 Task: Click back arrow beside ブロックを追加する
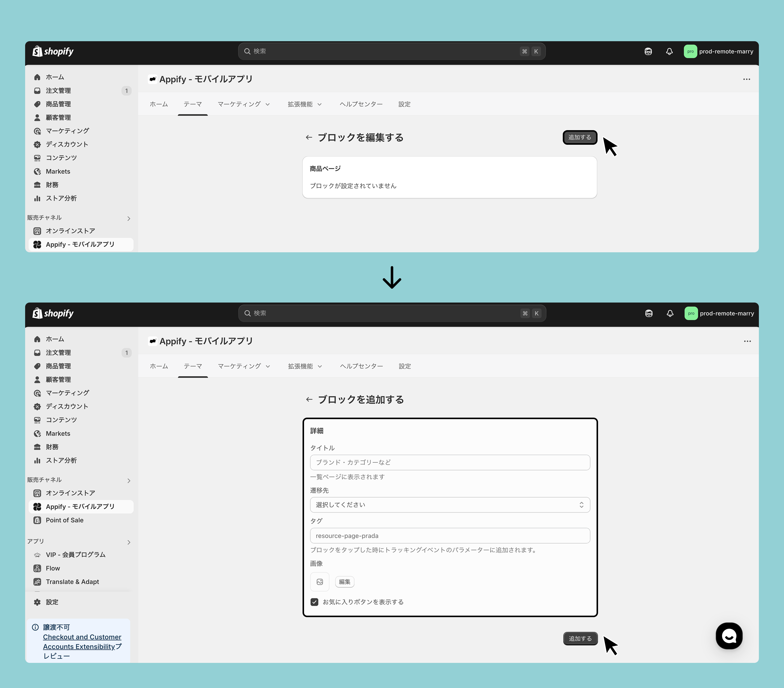tap(309, 400)
